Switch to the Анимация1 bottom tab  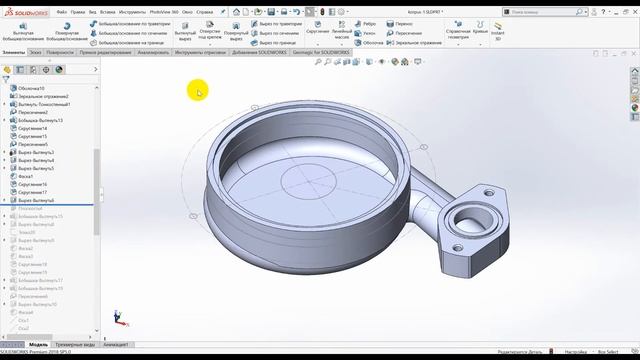(x=116, y=344)
